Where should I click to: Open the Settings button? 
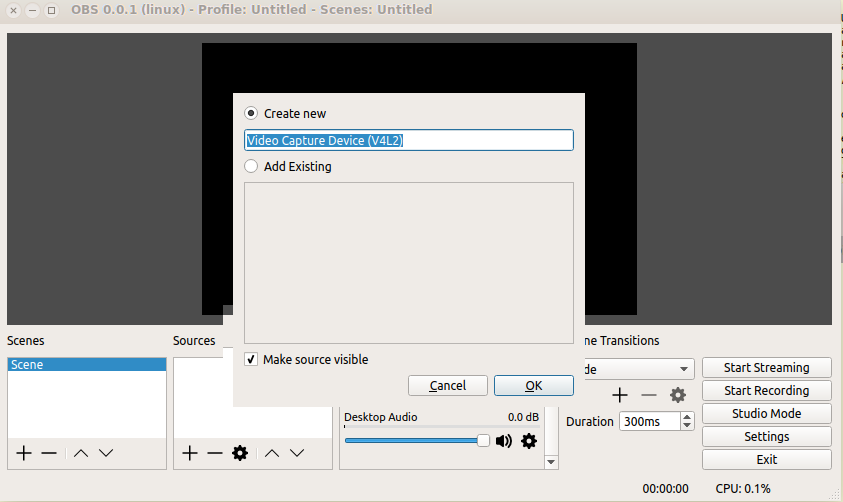767,437
